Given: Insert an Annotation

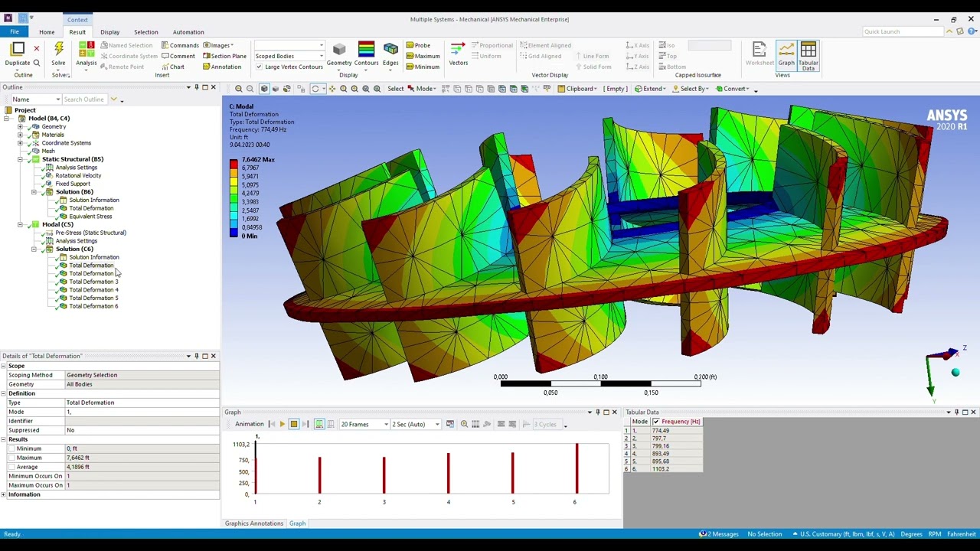Looking at the screenshot, I should click(x=222, y=67).
